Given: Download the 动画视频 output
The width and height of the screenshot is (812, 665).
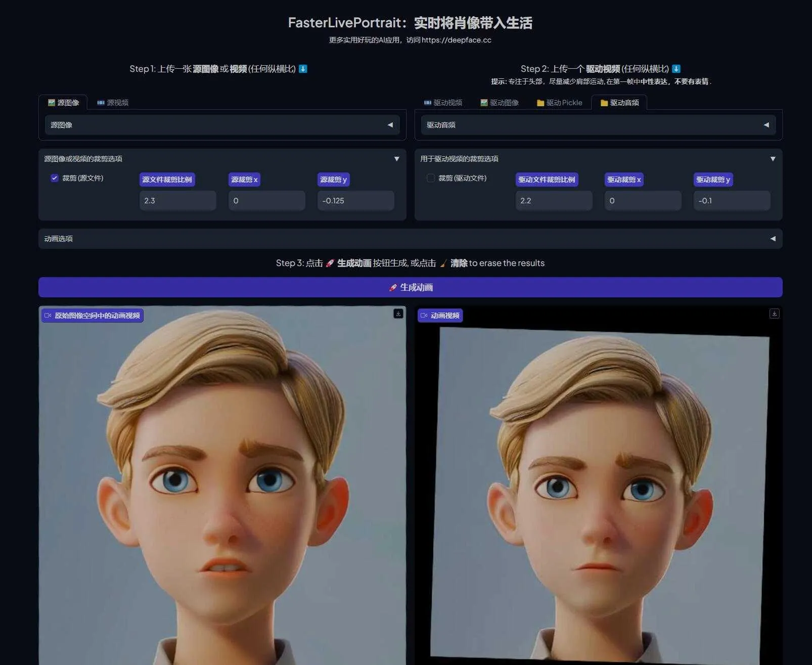Looking at the screenshot, I should [774, 314].
